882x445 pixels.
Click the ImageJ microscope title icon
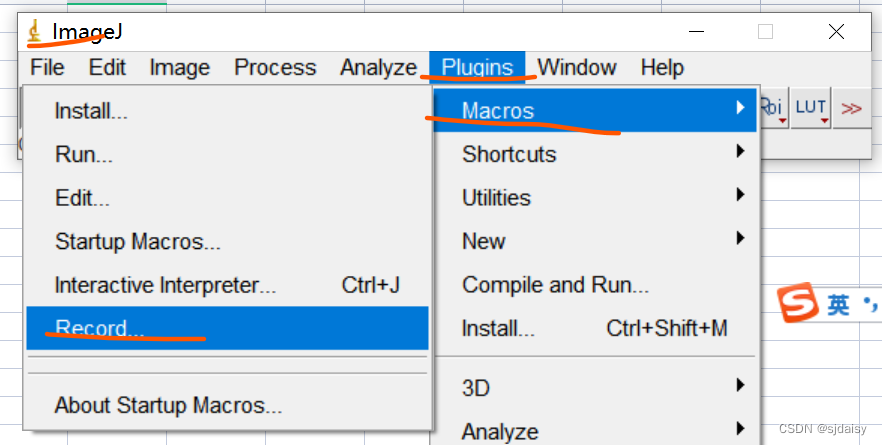35,32
